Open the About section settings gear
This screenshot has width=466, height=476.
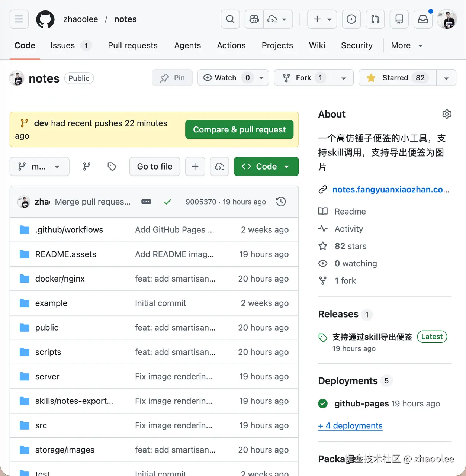[447, 114]
